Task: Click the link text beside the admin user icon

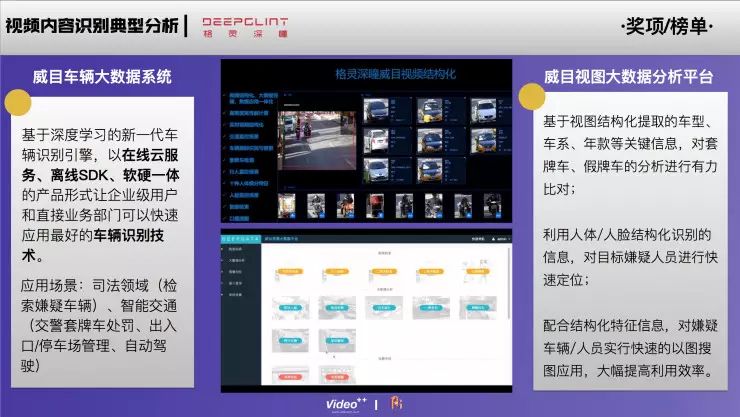Action: 478,239
